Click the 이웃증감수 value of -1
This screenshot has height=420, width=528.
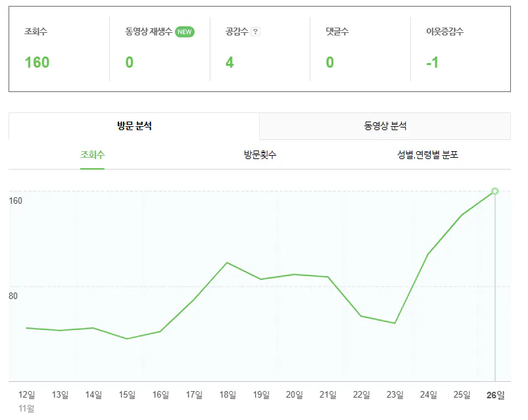coord(433,62)
